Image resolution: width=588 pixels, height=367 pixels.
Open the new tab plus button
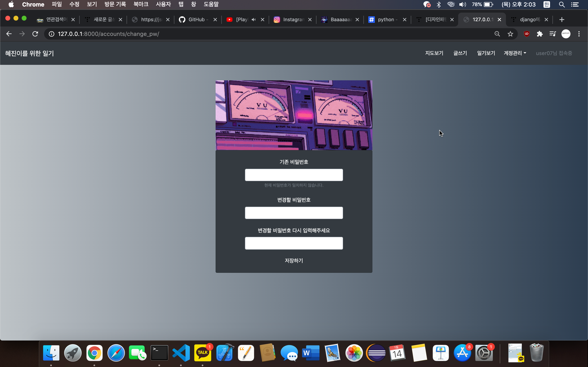(x=561, y=20)
